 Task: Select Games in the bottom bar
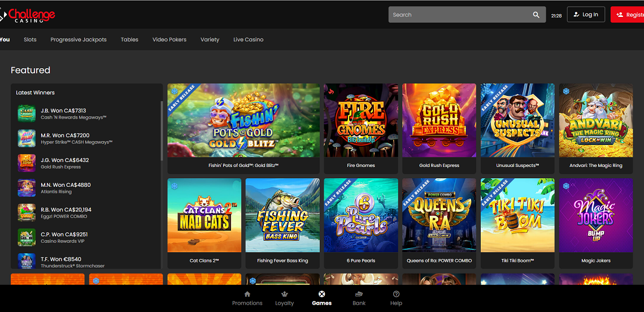(322, 298)
